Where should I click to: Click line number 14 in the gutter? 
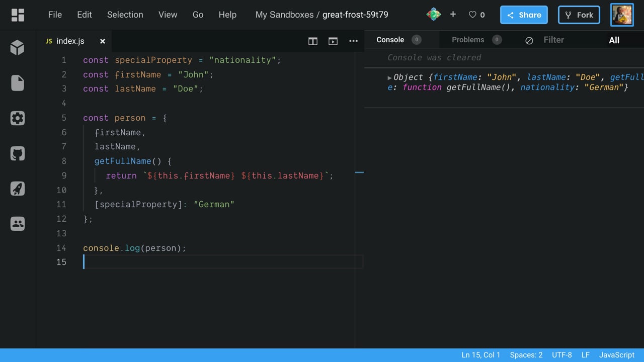tap(61, 248)
